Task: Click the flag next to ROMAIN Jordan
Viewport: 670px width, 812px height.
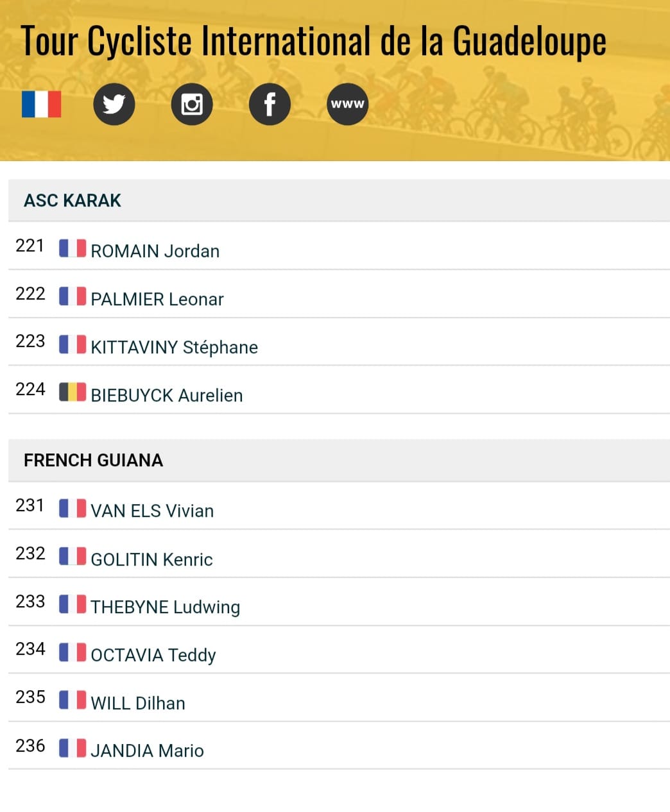Action: pos(73,248)
